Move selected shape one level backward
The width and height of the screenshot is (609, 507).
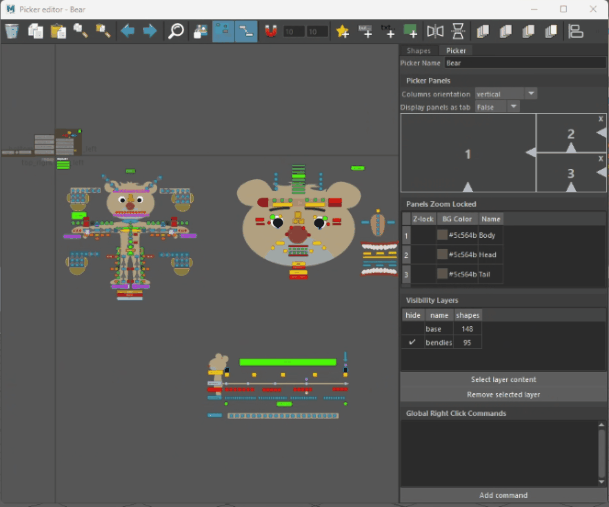pyautogui.click(x=505, y=31)
